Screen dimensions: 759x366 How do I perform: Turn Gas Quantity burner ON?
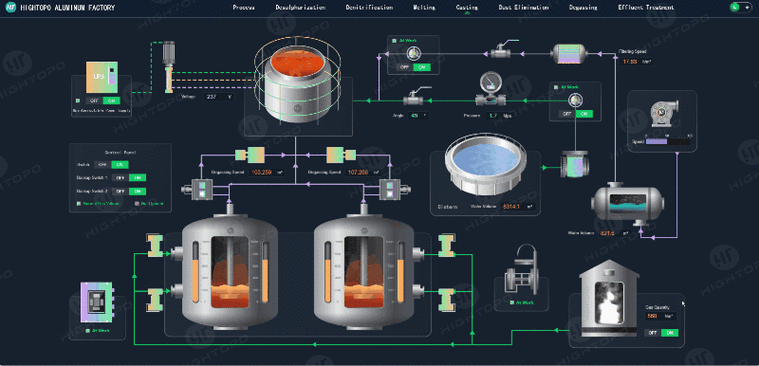pos(670,333)
